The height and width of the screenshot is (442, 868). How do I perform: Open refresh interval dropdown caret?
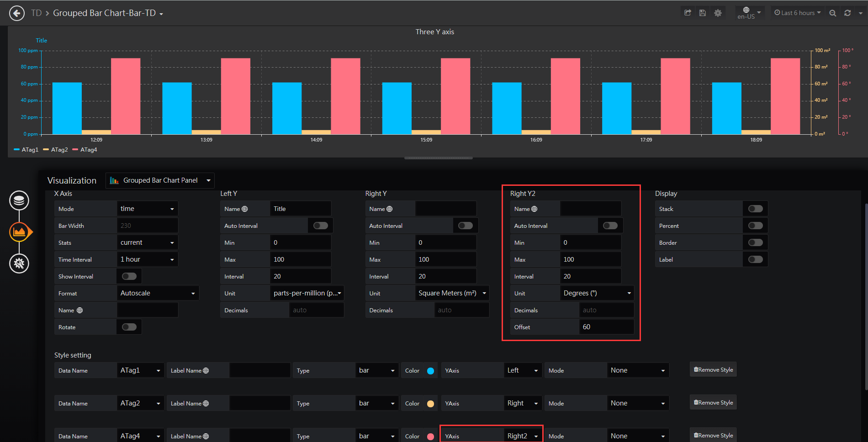point(860,13)
